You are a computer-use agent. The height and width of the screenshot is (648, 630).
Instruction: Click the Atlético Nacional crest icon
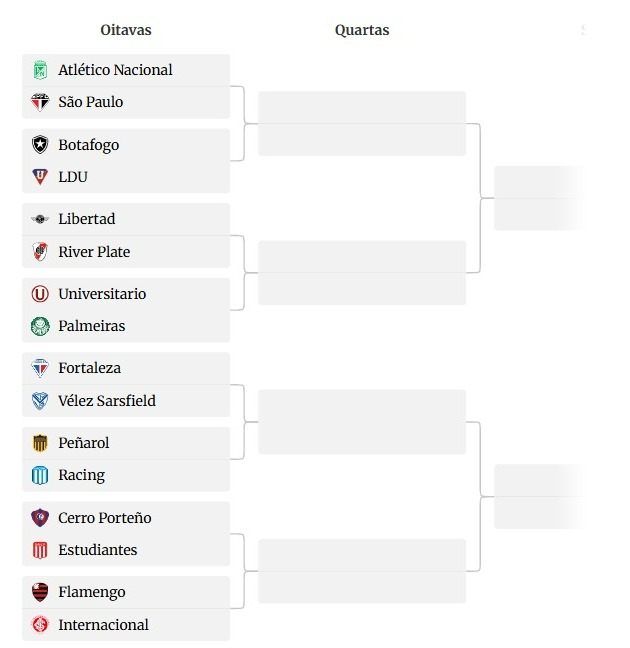[x=40, y=70]
